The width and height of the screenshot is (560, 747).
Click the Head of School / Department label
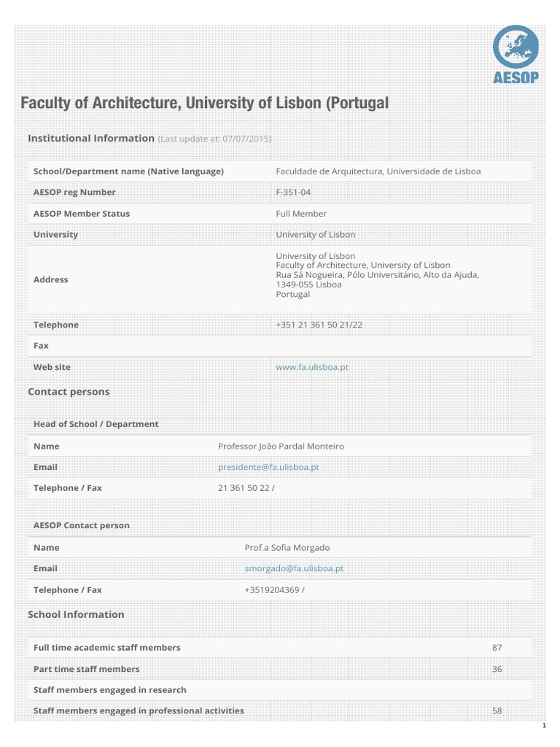[x=96, y=424]
